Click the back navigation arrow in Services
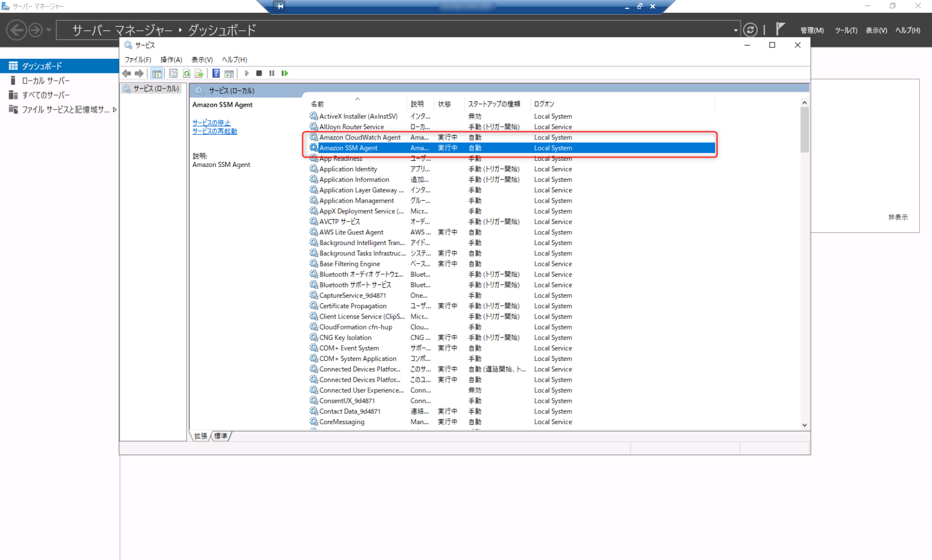The width and height of the screenshot is (932, 560). (x=126, y=73)
